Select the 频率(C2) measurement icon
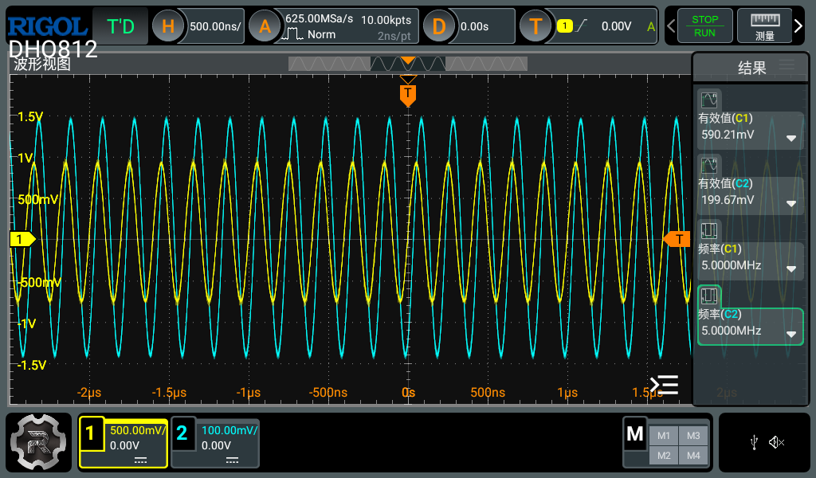This screenshot has height=478, width=816. pos(709,296)
